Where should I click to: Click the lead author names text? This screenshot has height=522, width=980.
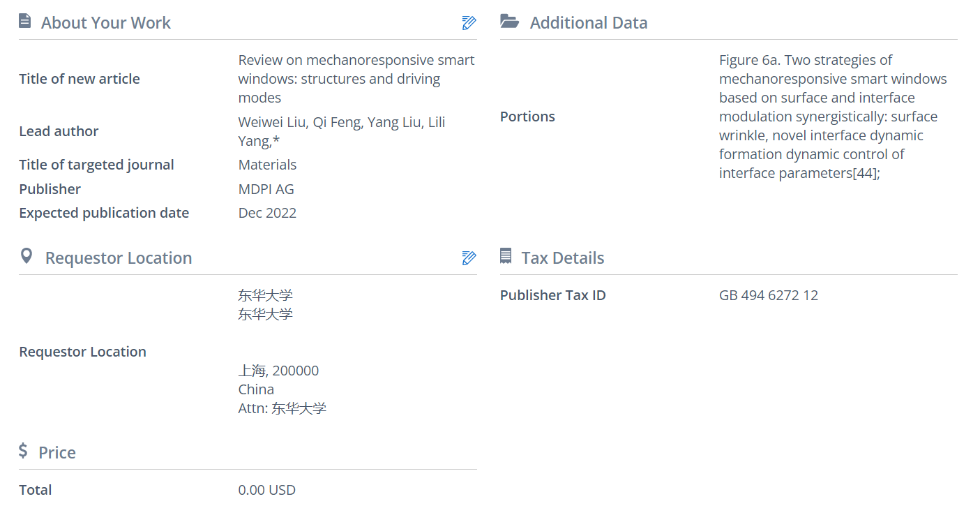click(341, 131)
